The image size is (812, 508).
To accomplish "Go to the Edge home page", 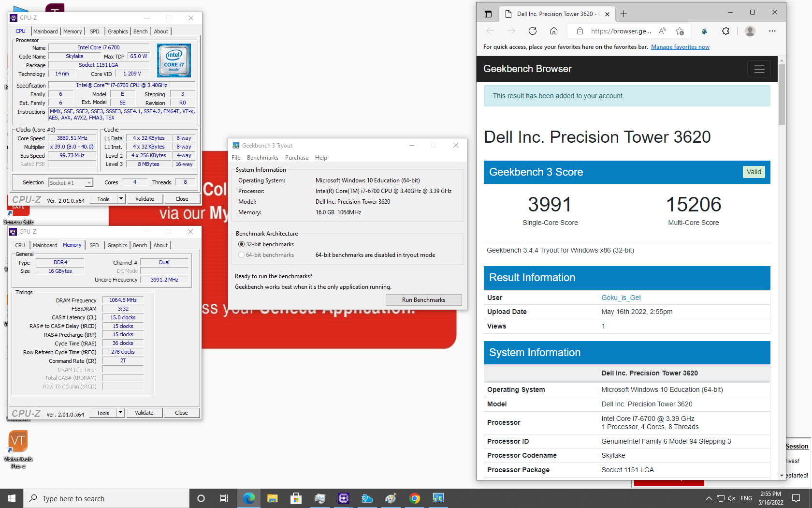I will tap(554, 31).
